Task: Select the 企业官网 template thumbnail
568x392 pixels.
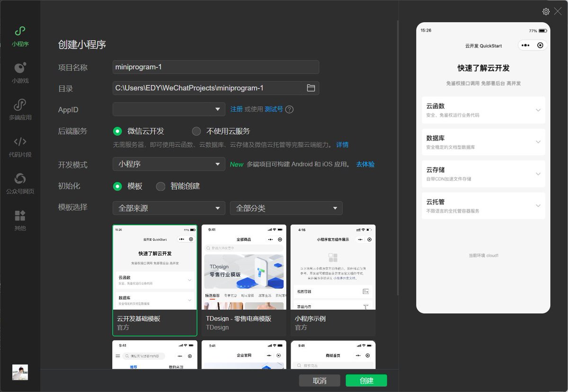Action: pos(244,355)
